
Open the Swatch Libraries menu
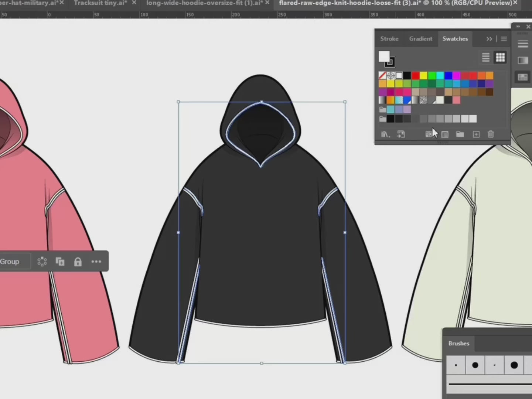(x=385, y=134)
